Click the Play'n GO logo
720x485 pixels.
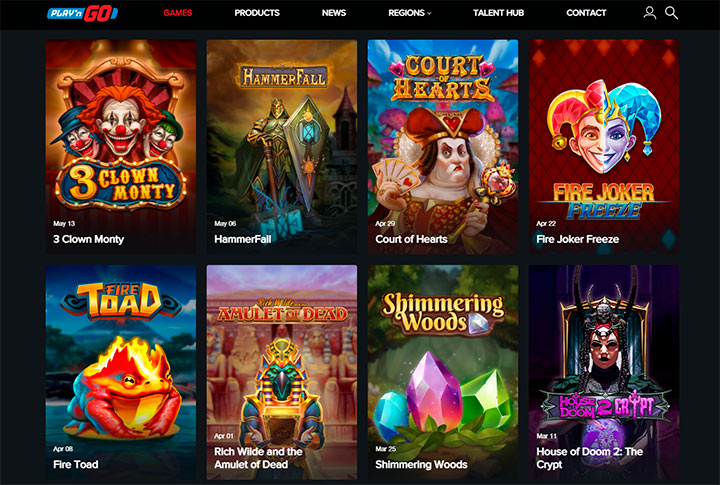pos(82,13)
